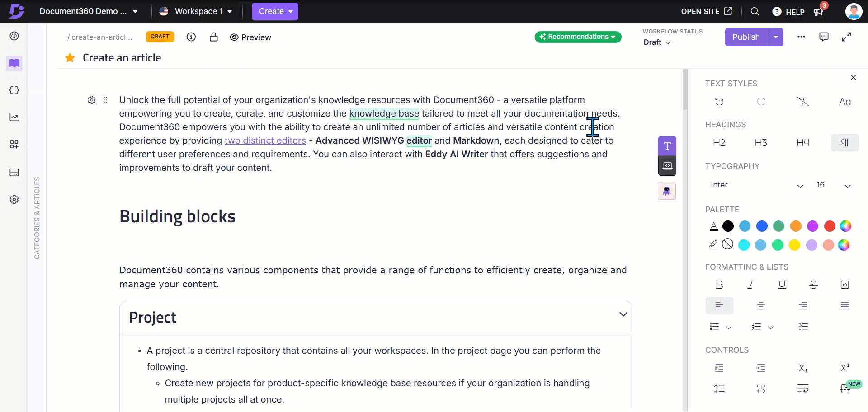The image size is (868, 412).
Task: Toggle bold formatting
Action: (719, 285)
